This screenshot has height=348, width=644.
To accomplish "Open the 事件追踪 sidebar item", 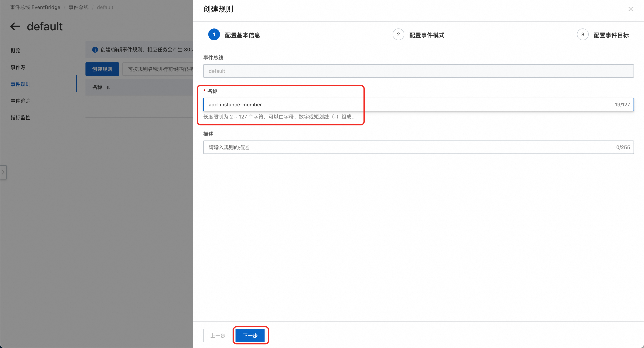I will point(21,101).
